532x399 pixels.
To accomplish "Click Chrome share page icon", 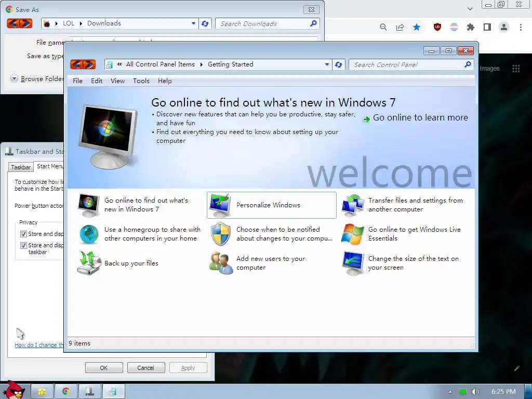I will click(400, 27).
